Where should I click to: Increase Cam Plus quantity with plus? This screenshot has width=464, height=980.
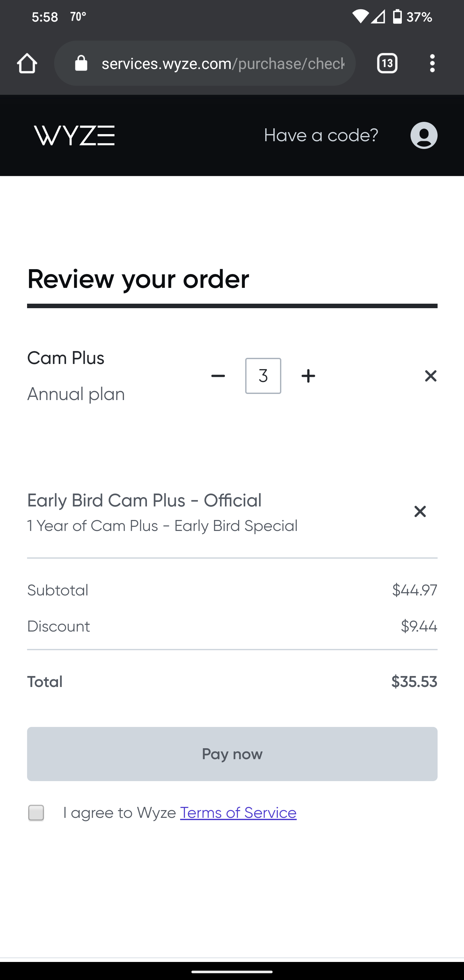pos(308,376)
